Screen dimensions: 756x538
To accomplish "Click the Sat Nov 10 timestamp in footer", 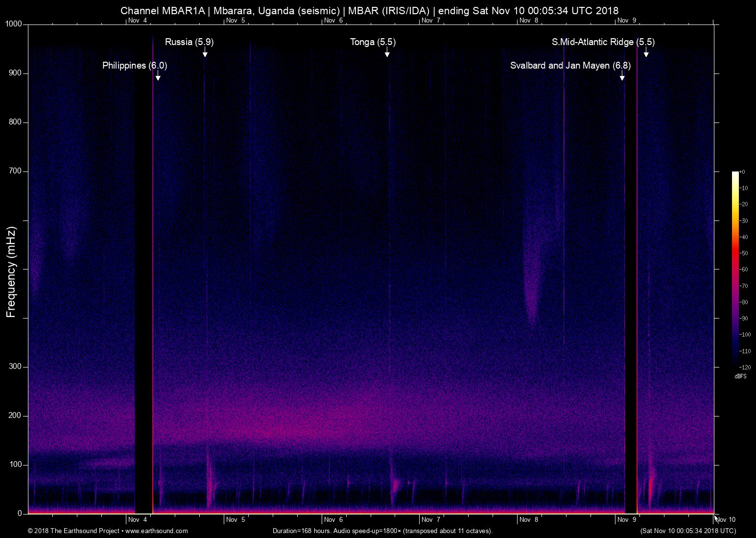I will click(687, 531).
